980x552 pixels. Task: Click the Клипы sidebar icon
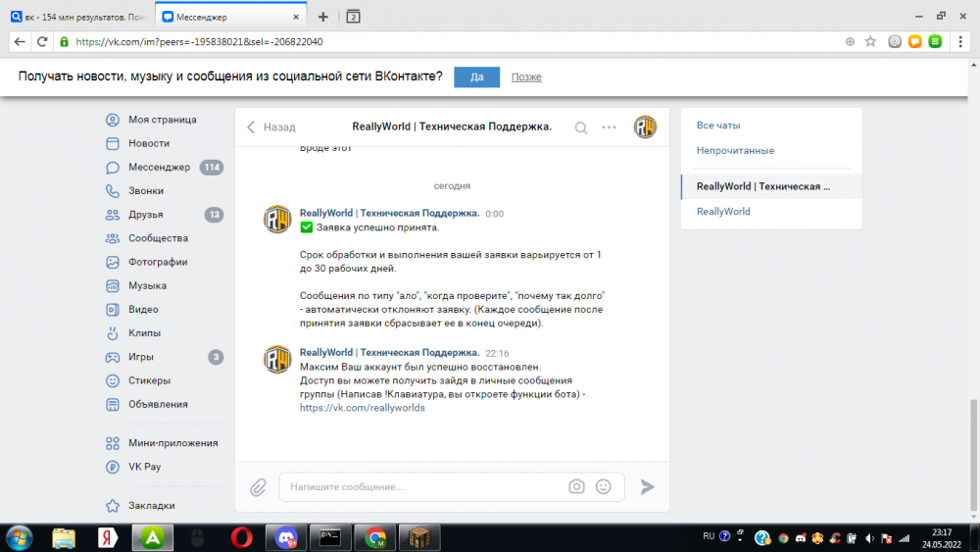pyautogui.click(x=113, y=333)
